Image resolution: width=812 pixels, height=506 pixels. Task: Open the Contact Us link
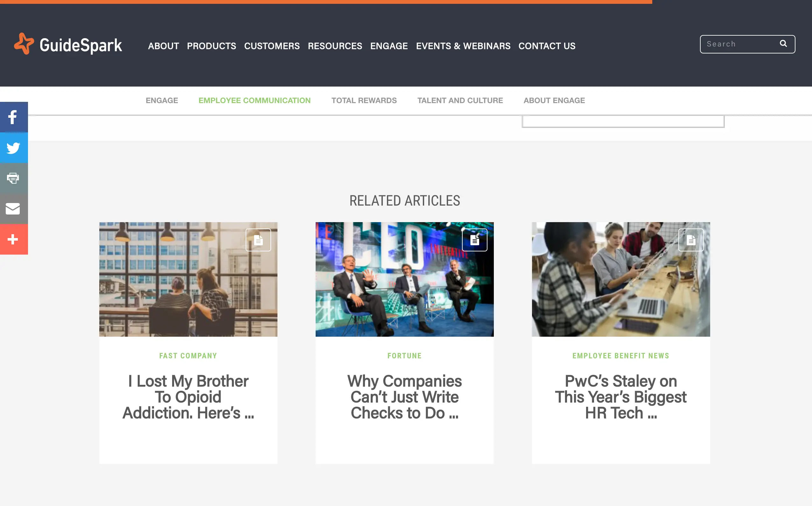[x=547, y=46]
